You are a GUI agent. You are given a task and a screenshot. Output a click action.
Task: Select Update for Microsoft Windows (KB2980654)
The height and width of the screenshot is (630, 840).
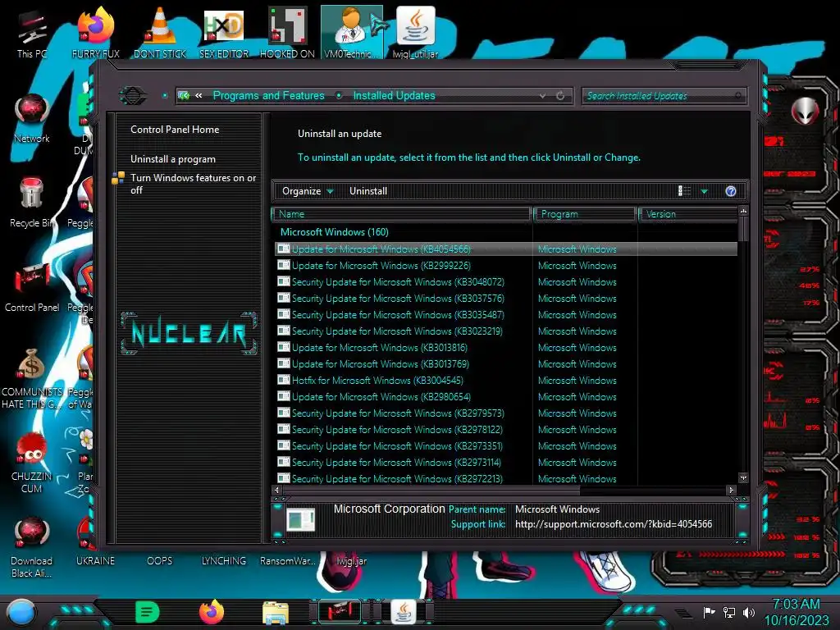point(506,397)
